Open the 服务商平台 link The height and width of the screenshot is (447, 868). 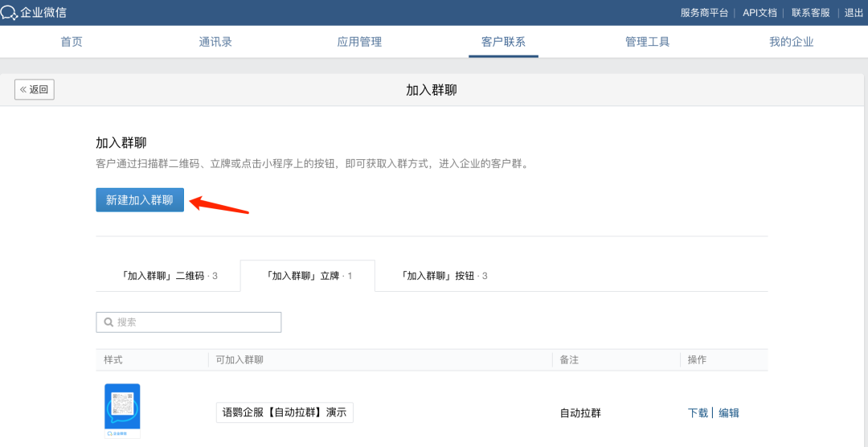pos(704,13)
